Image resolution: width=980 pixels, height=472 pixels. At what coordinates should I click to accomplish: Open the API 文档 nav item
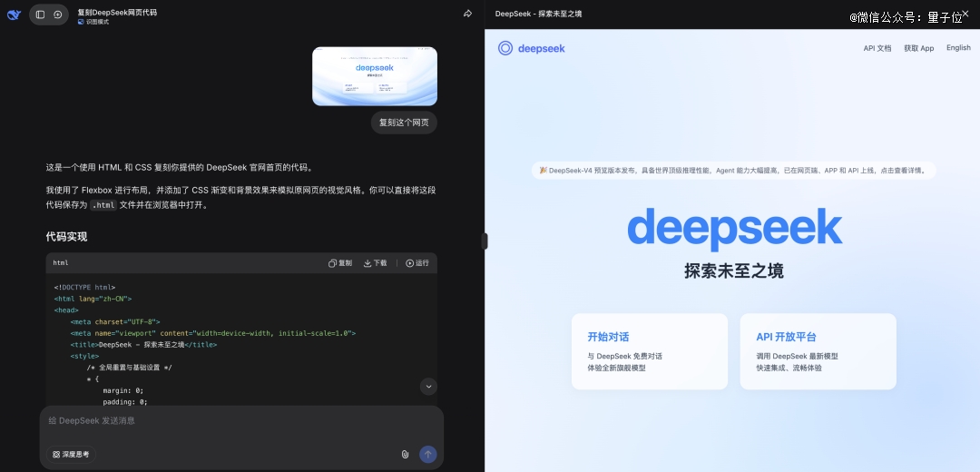click(x=877, y=48)
